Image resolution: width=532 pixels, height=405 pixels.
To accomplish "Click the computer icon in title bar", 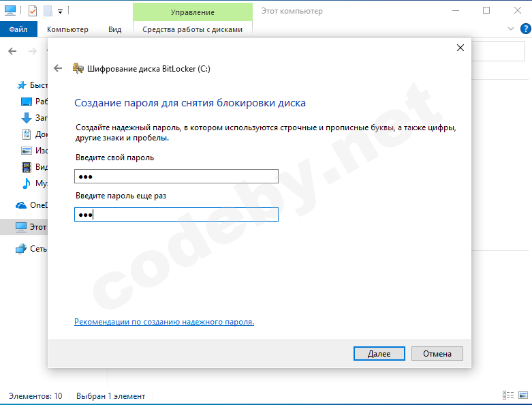I will point(10,11).
